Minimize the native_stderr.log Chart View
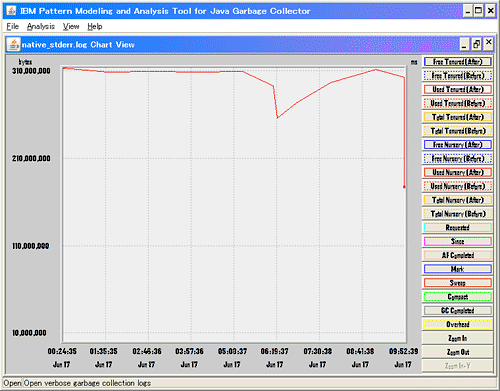The height and width of the screenshot is (391, 500). (465, 44)
